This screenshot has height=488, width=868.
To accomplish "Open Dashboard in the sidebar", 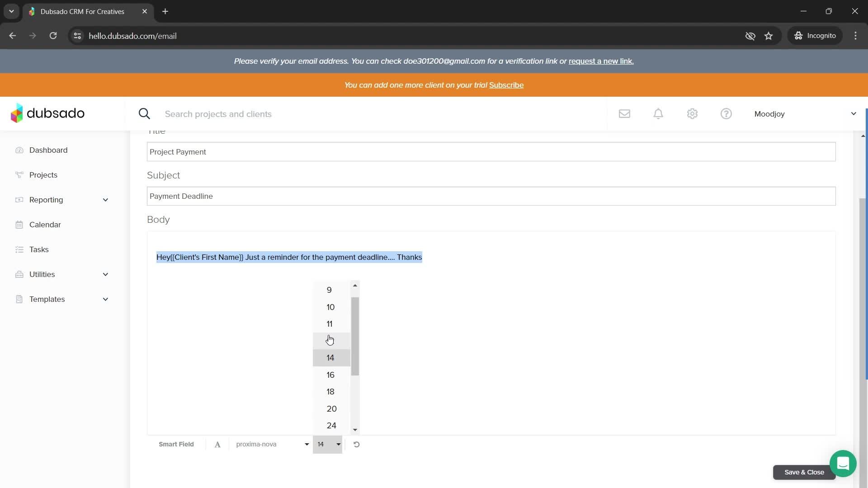I will pyautogui.click(x=48, y=150).
